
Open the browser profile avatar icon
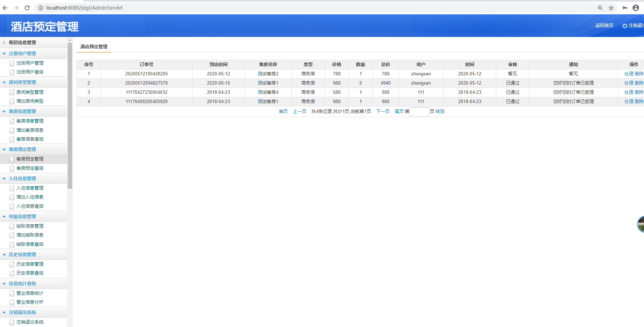pos(636,8)
